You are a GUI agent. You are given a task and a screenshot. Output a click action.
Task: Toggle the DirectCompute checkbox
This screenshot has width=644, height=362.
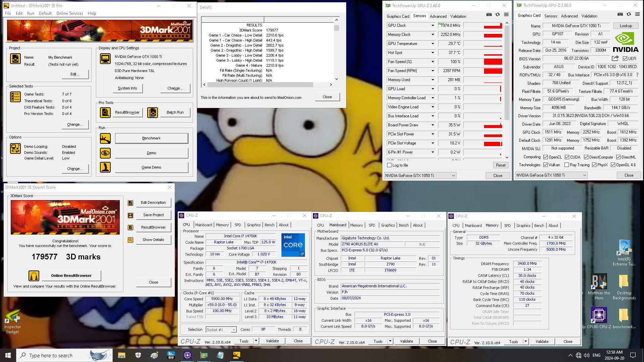pos(586,157)
